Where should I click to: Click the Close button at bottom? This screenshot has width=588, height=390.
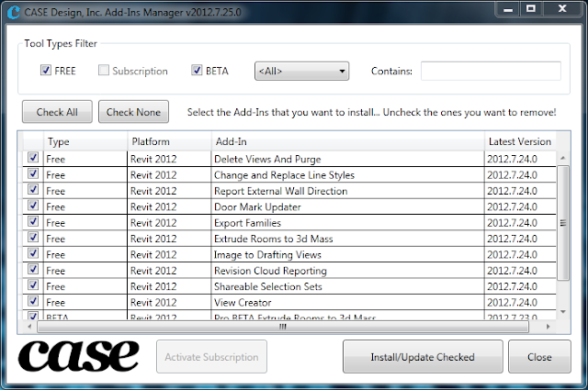click(539, 357)
